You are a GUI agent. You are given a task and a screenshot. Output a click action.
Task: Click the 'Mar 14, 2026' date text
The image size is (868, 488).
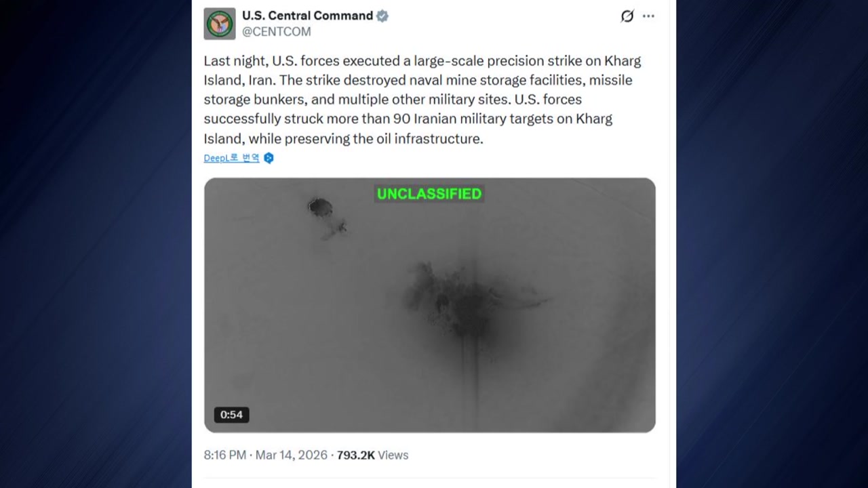(x=291, y=455)
